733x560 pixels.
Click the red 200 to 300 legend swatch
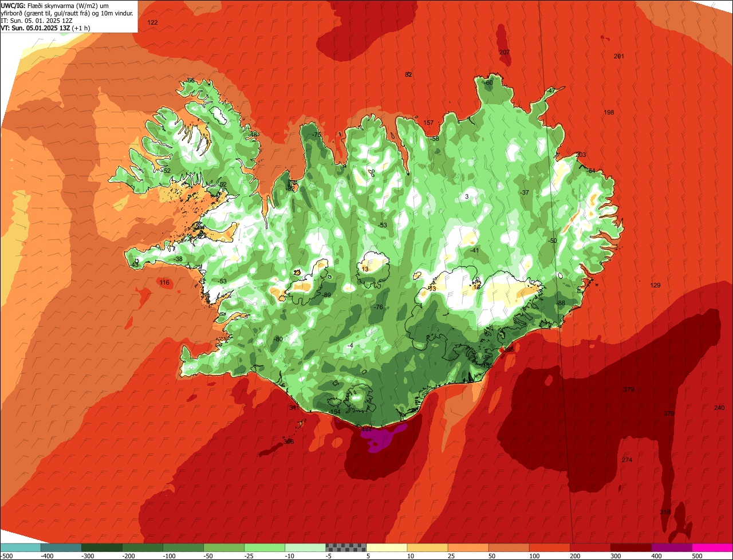click(x=590, y=547)
